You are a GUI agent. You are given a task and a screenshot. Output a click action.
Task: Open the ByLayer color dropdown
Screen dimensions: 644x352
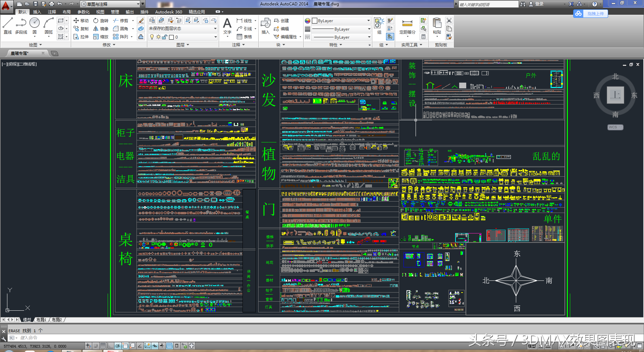[341, 20]
